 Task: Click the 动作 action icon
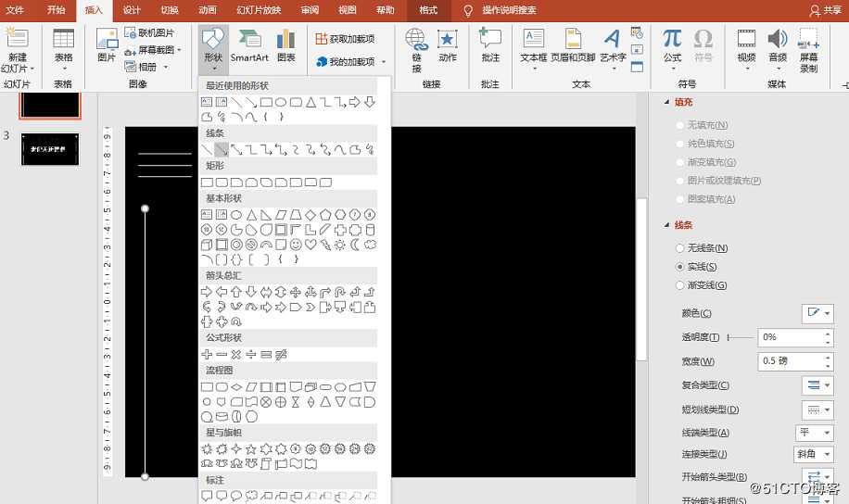(448, 46)
